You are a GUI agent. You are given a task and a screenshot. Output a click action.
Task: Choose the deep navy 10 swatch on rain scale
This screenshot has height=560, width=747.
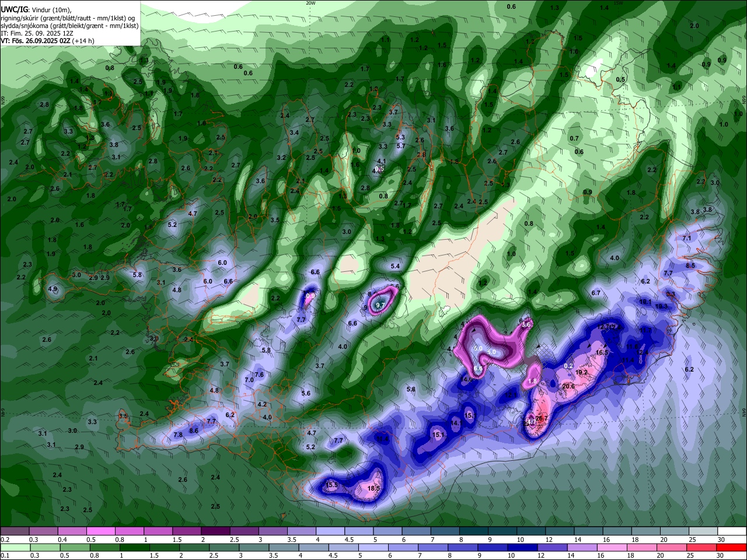click(x=523, y=547)
